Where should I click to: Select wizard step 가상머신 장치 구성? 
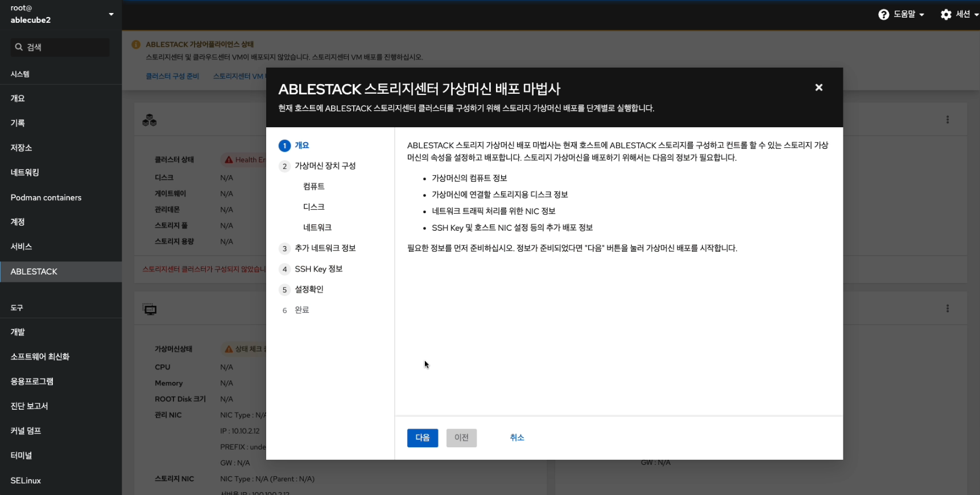(x=317, y=166)
